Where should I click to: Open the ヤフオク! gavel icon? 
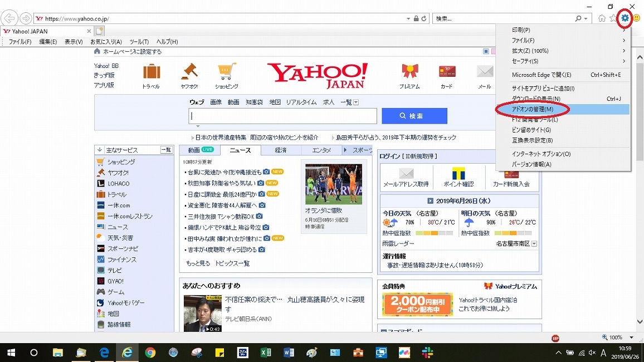[x=189, y=72]
